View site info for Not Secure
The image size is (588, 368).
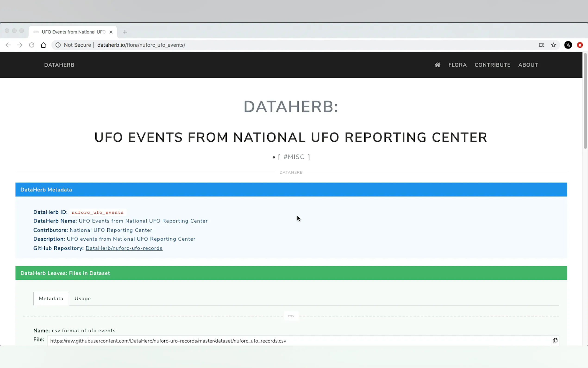pos(58,45)
